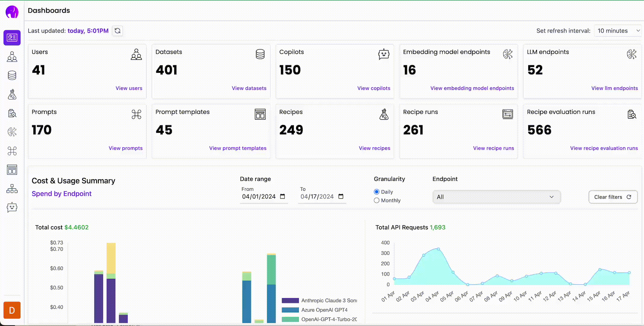Open Recipes via the flask sidebar icon
The width and height of the screenshot is (644, 326).
12,94
